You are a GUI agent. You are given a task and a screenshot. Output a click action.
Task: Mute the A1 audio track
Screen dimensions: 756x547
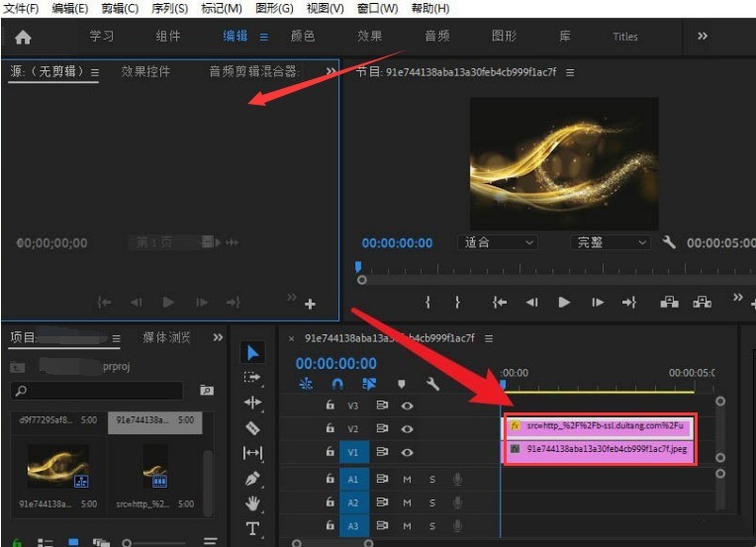pos(407,479)
